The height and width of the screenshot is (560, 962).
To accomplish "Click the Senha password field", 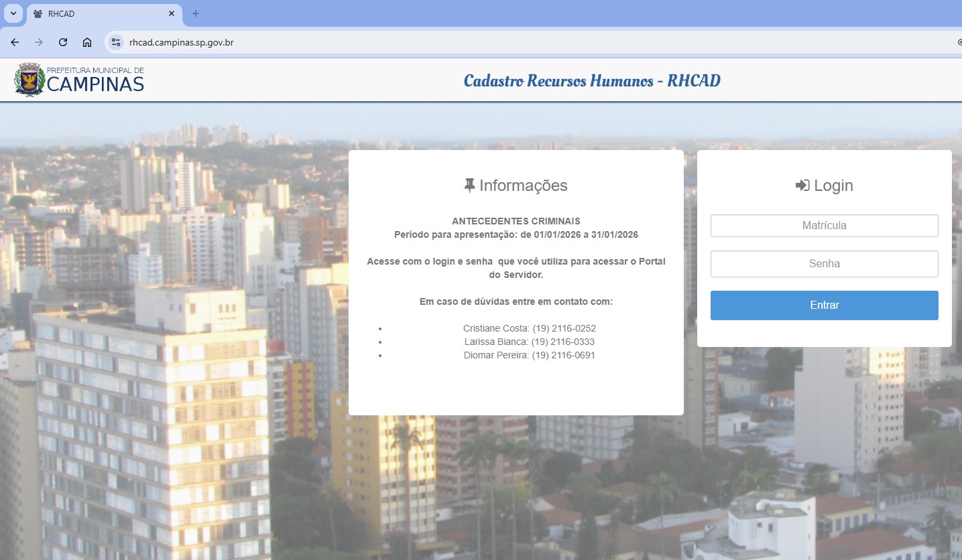I will click(x=823, y=263).
